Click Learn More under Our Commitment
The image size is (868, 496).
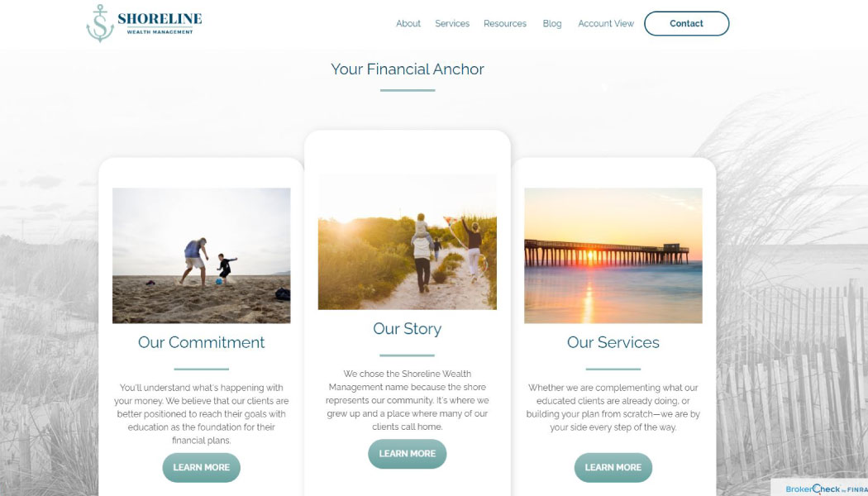[x=201, y=467]
